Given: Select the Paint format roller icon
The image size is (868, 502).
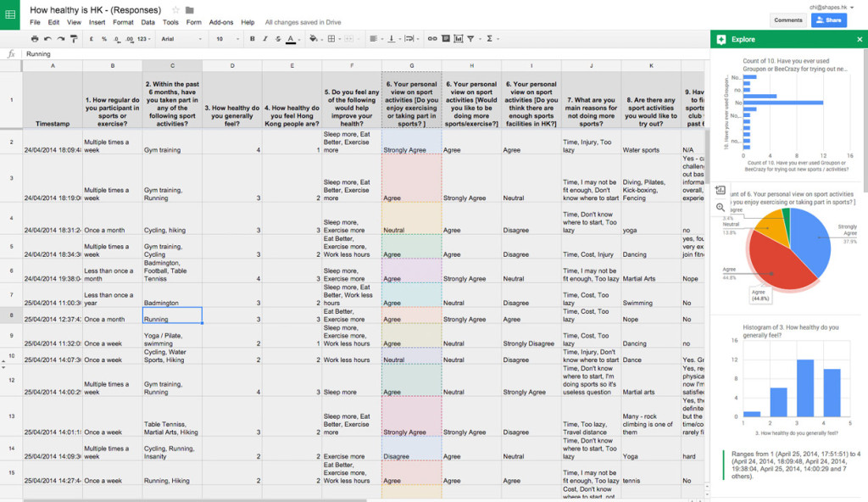Looking at the screenshot, I should pos(75,39).
